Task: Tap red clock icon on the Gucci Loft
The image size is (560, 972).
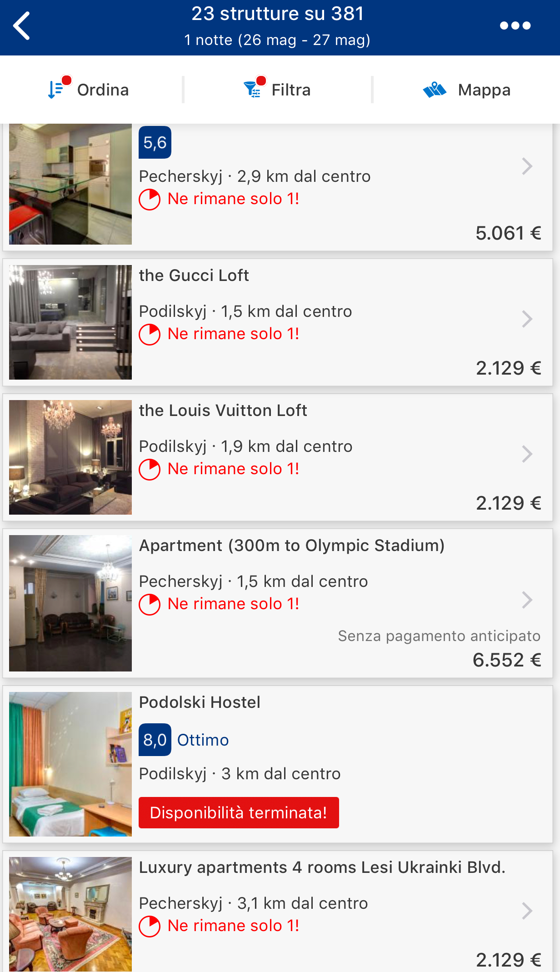Action: click(x=150, y=335)
